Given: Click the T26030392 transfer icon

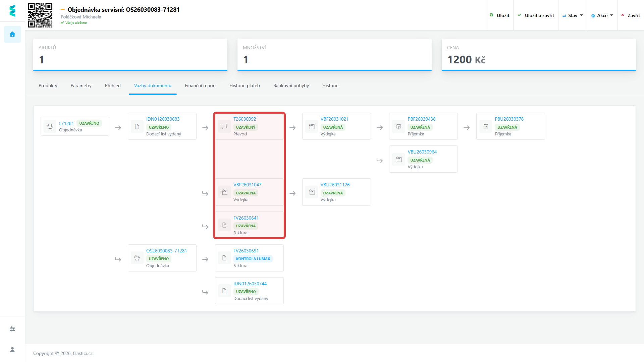Looking at the screenshot, I should coord(224,126).
